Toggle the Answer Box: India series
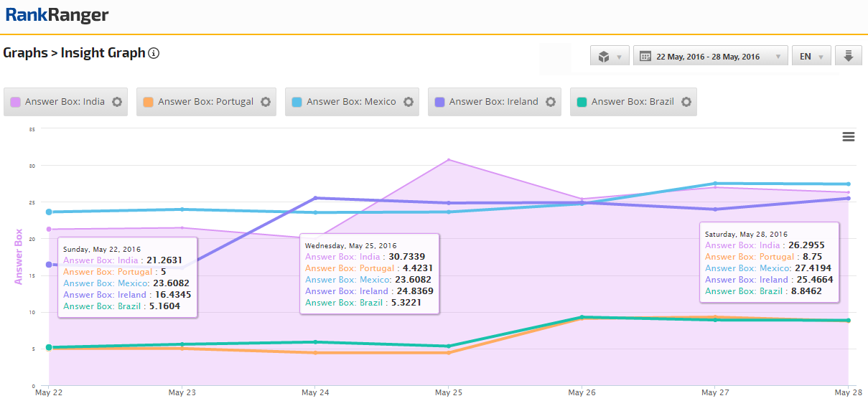Image resolution: width=868 pixels, height=406 pixels. [x=65, y=102]
